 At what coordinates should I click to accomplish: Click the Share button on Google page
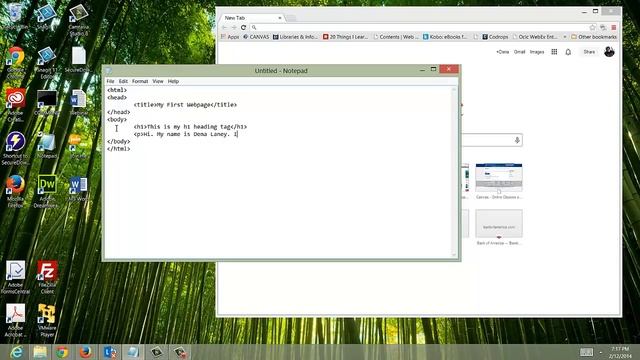(x=589, y=52)
